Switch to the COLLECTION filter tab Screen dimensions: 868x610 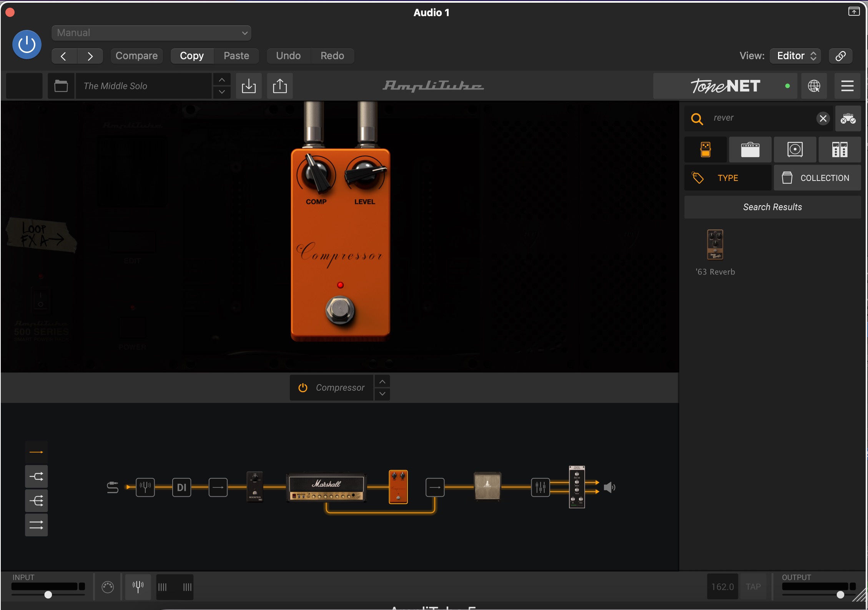[817, 178]
